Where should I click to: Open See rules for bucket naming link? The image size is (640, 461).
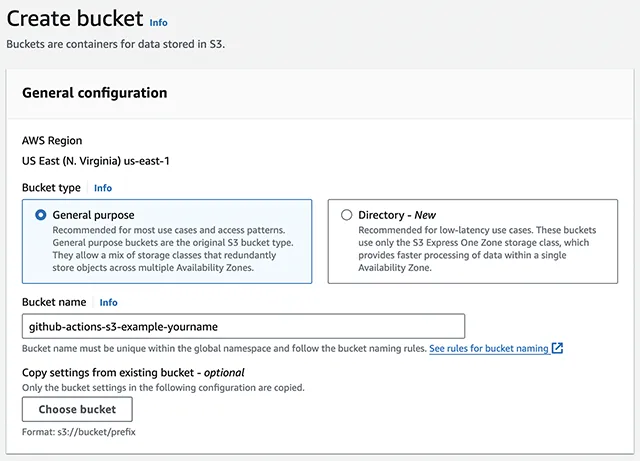click(489, 348)
